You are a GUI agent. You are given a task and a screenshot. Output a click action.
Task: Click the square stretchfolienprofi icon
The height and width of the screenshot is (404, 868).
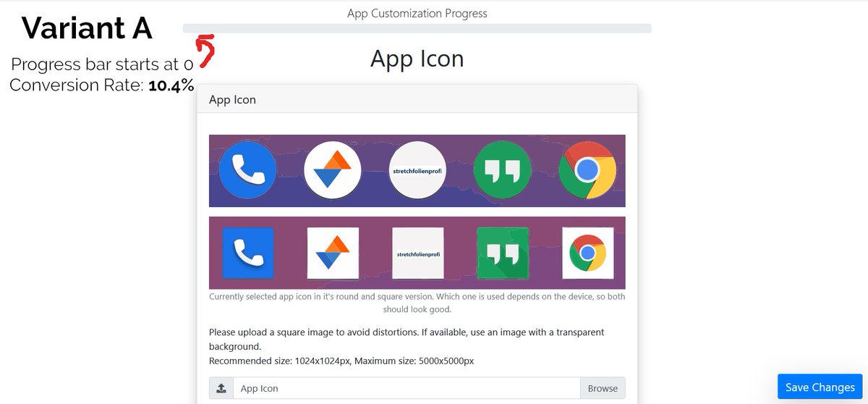tap(417, 253)
